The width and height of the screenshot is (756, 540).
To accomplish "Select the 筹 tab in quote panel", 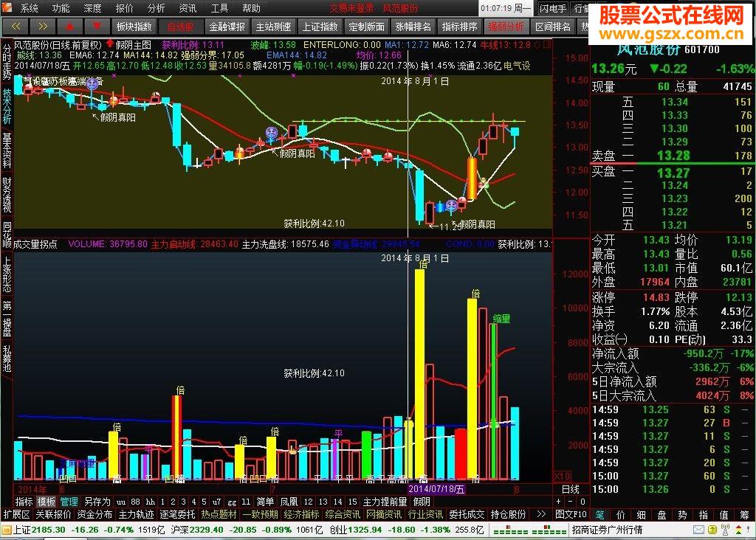I will click(745, 514).
